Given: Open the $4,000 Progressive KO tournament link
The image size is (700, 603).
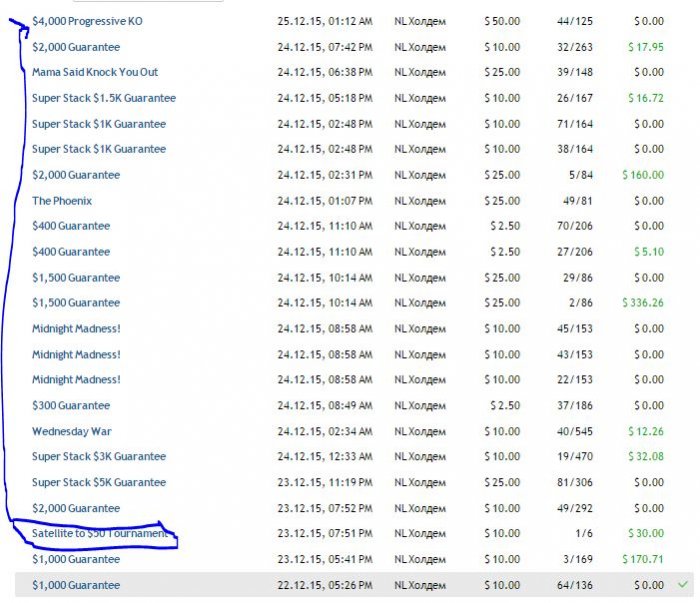Looking at the screenshot, I should coord(87,21).
